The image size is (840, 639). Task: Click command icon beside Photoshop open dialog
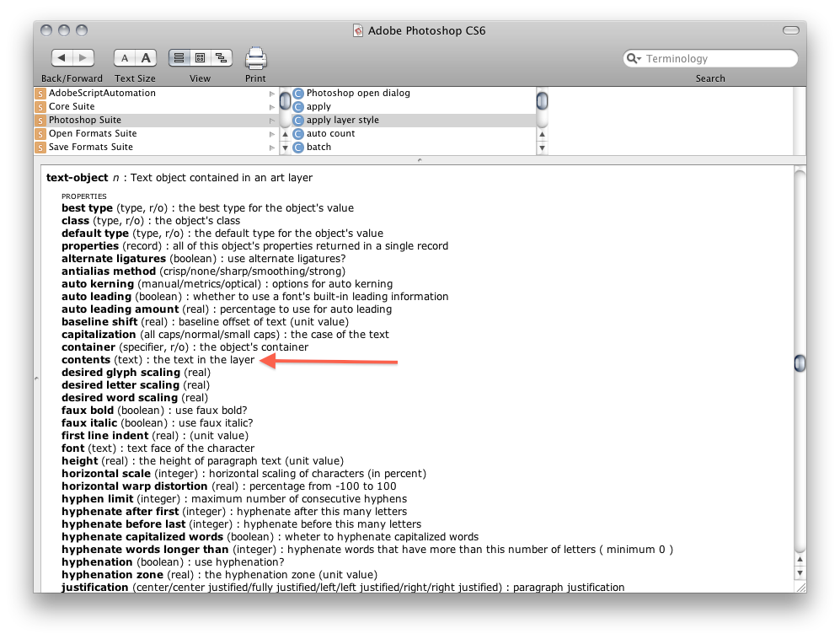[298, 94]
